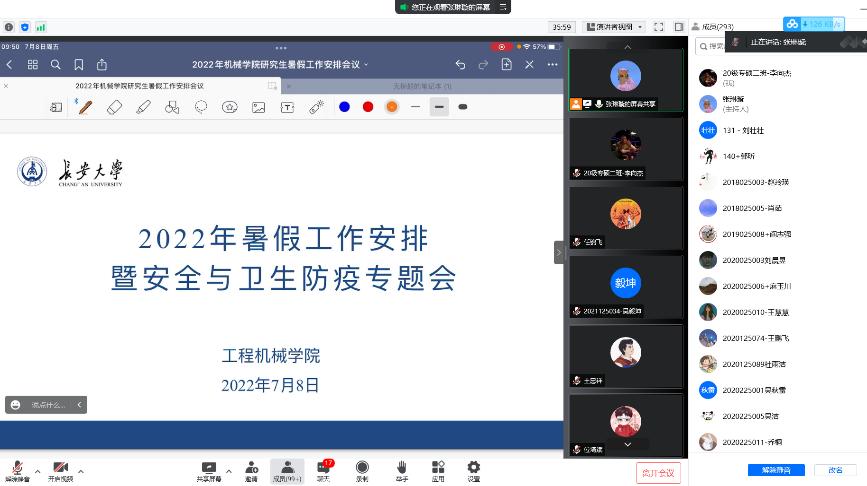The width and height of the screenshot is (867, 486).
Task: Click the undo arrow
Action: [x=460, y=64]
